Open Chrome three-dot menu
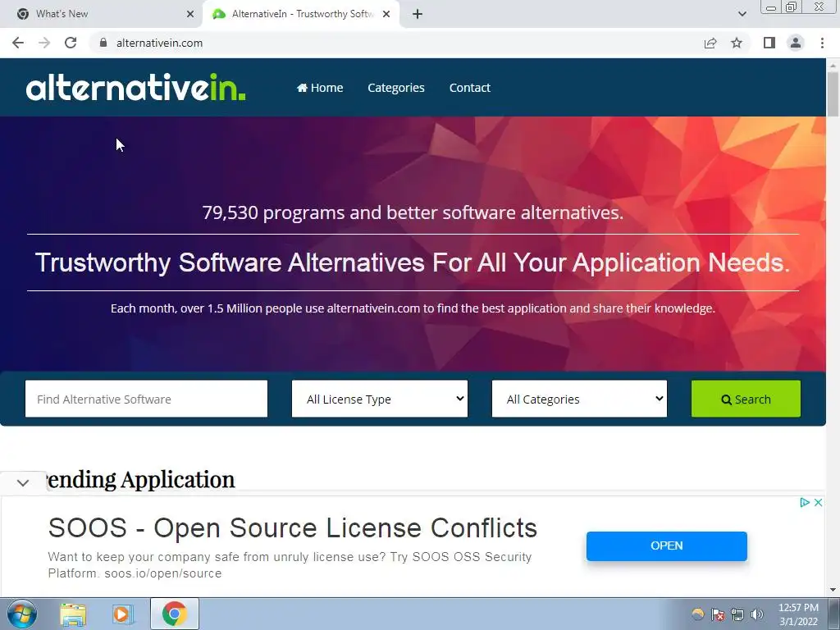Viewport: 840px width, 630px height. [822, 43]
